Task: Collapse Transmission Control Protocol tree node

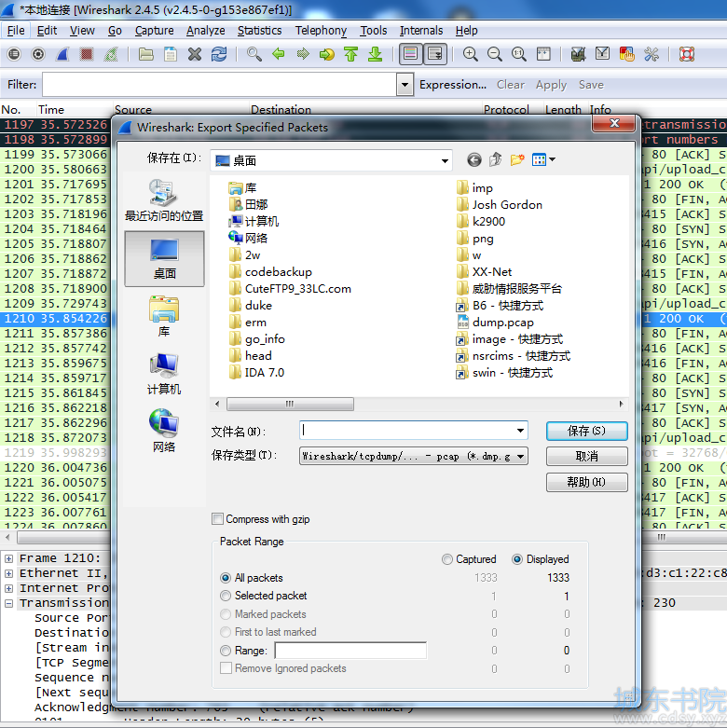Action: point(8,603)
